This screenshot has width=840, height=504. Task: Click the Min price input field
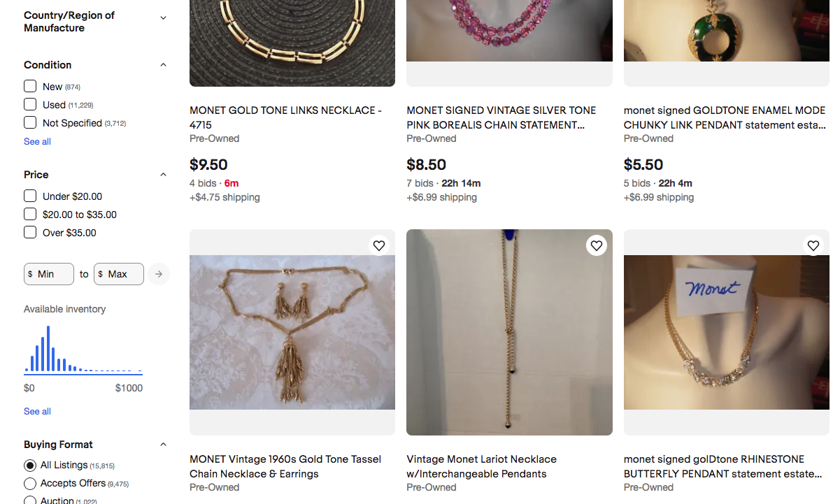click(x=49, y=274)
